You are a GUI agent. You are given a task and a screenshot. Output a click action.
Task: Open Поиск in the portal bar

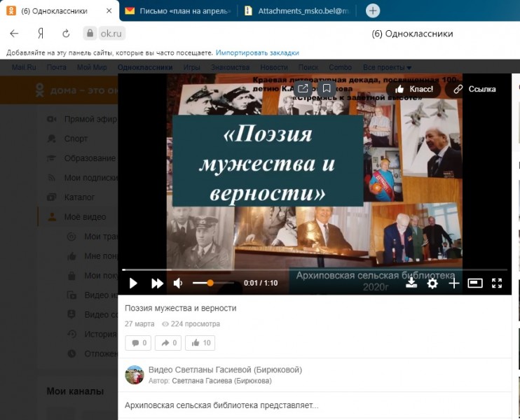tap(308, 67)
